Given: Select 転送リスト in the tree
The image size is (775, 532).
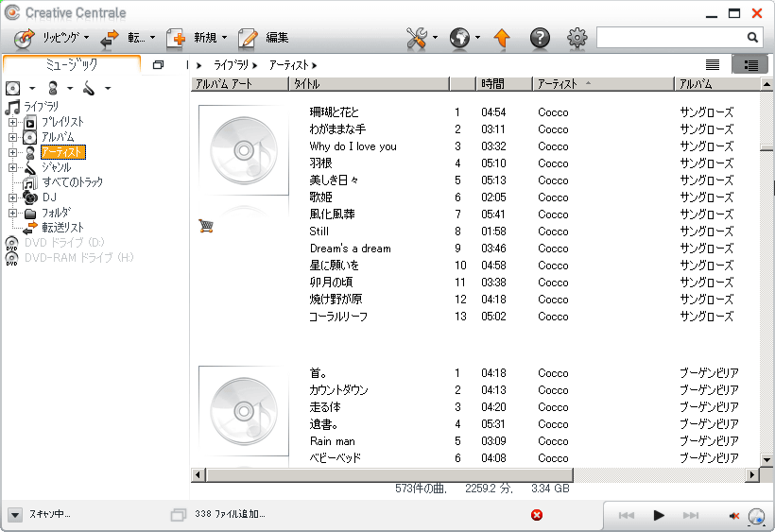Looking at the screenshot, I should pos(62,228).
